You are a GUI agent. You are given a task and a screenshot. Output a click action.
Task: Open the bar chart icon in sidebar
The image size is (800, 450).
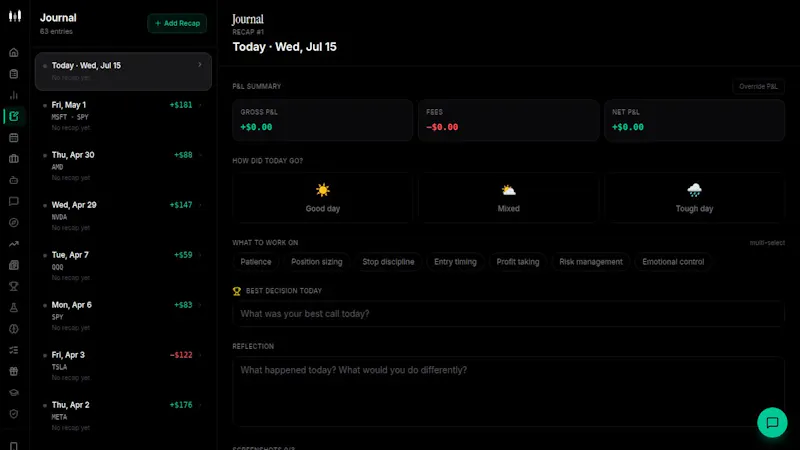coord(14,95)
